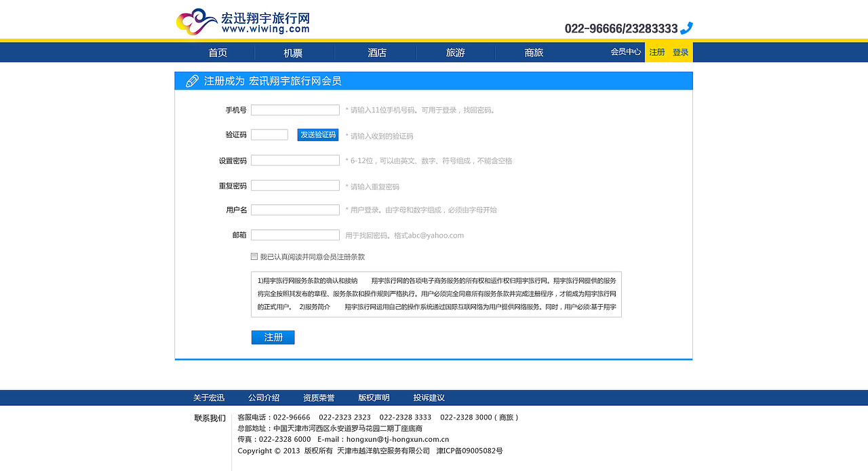Open the 旅游 travel menu

tap(455, 52)
